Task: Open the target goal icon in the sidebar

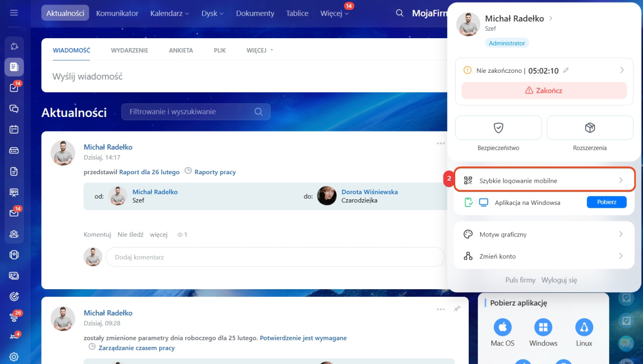Action: (14, 296)
